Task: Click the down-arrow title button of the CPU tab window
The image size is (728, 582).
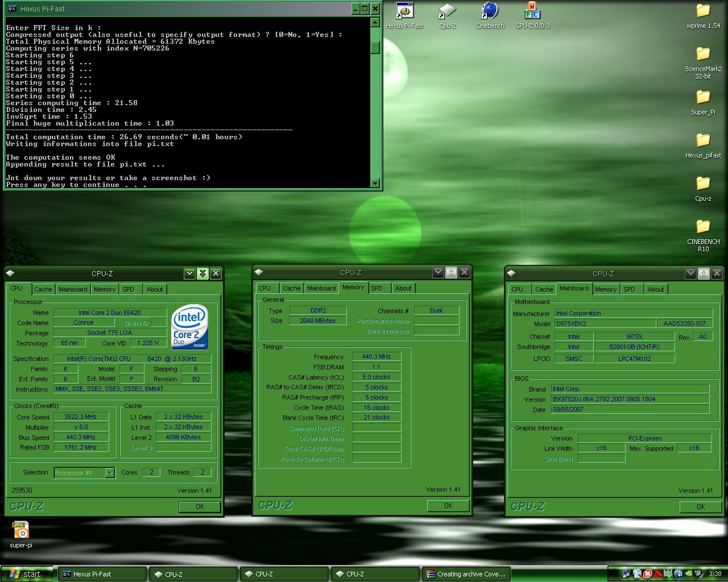Action: (190, 273)
